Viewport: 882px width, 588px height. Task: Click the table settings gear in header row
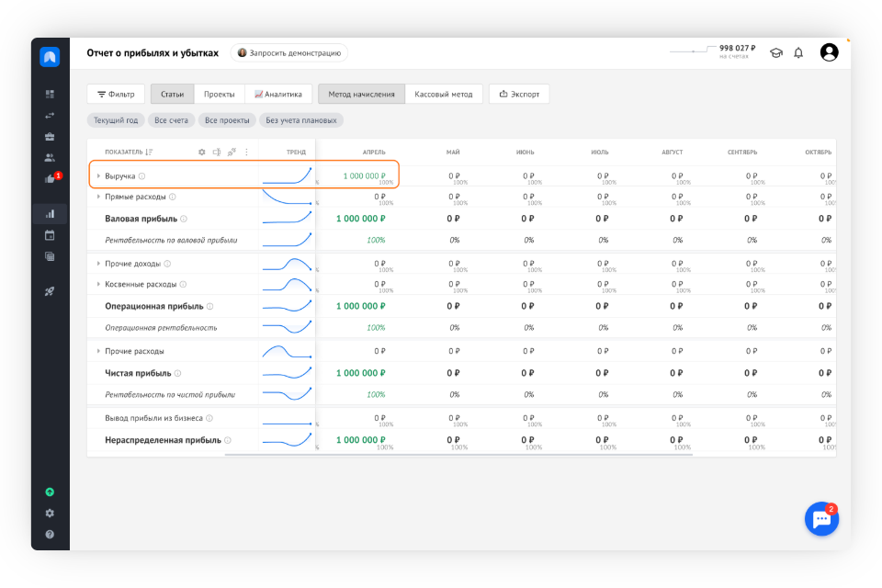pyautogui.click(x=202, y=152)
